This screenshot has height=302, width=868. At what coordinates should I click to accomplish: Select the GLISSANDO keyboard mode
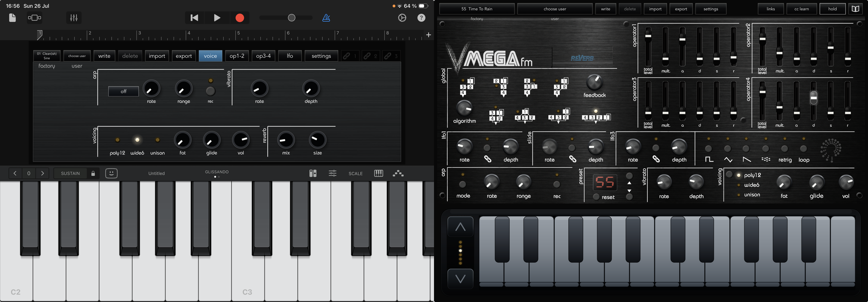pos(217,172)
